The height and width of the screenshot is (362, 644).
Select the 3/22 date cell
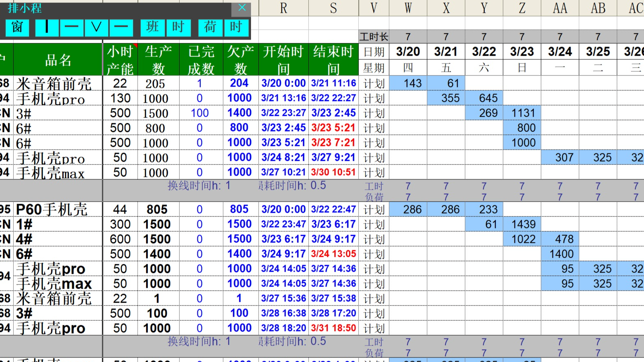484,52
